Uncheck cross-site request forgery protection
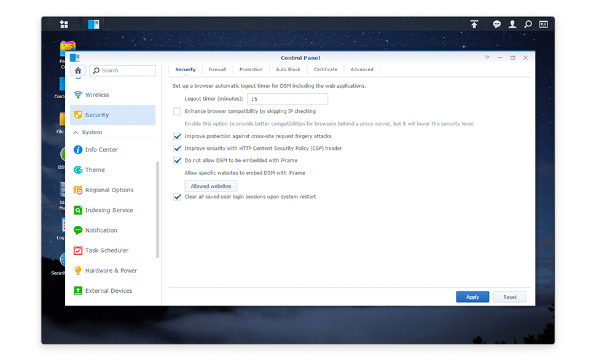This screenshot has height=364, width=599. pyautogui.click(x=178, y=136)
